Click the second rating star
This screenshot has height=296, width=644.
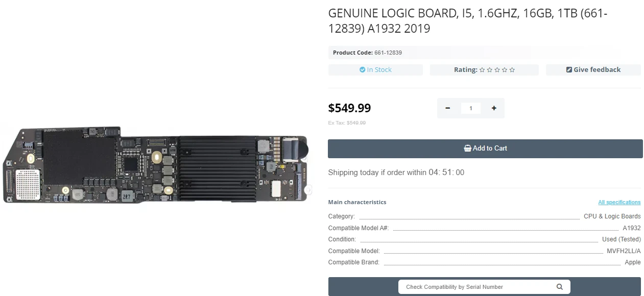click(489, 70)
